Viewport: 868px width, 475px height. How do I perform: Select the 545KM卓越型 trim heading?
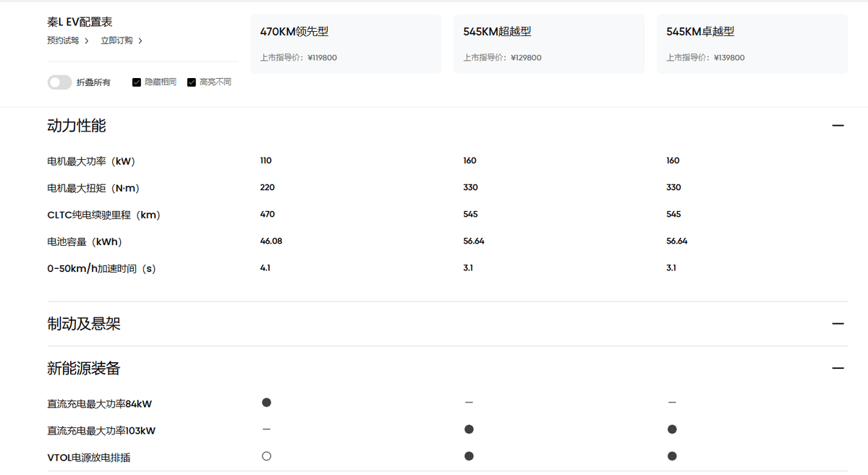700,32
